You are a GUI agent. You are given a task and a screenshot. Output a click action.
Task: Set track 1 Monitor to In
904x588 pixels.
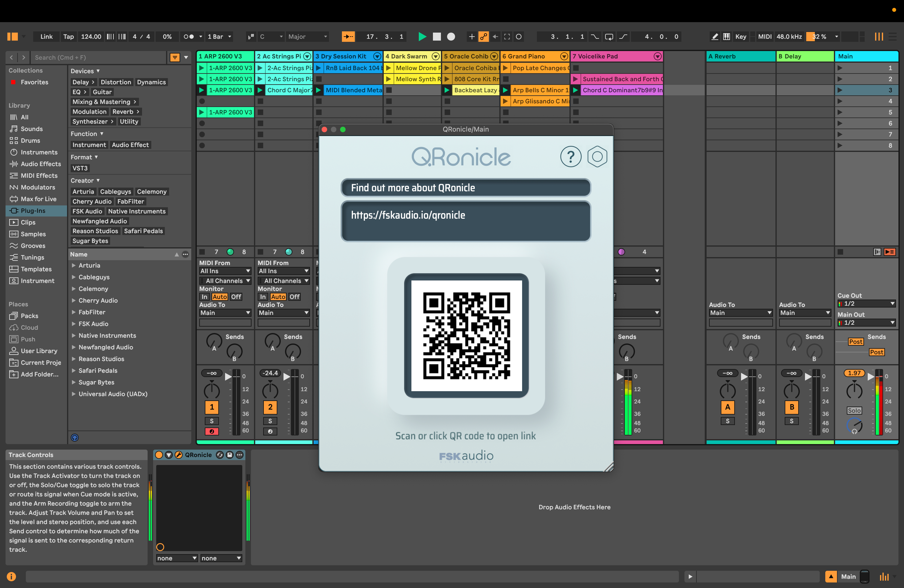204,297
